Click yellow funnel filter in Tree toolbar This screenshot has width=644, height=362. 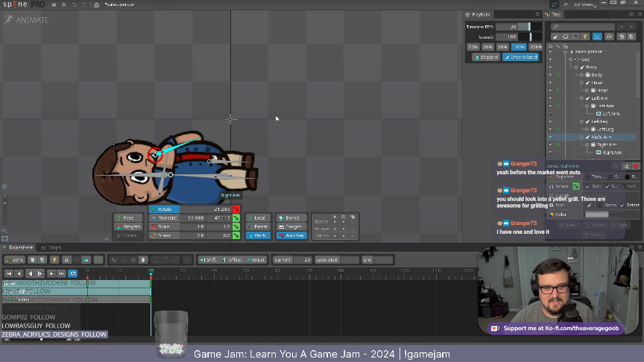(x=585, y=37)
